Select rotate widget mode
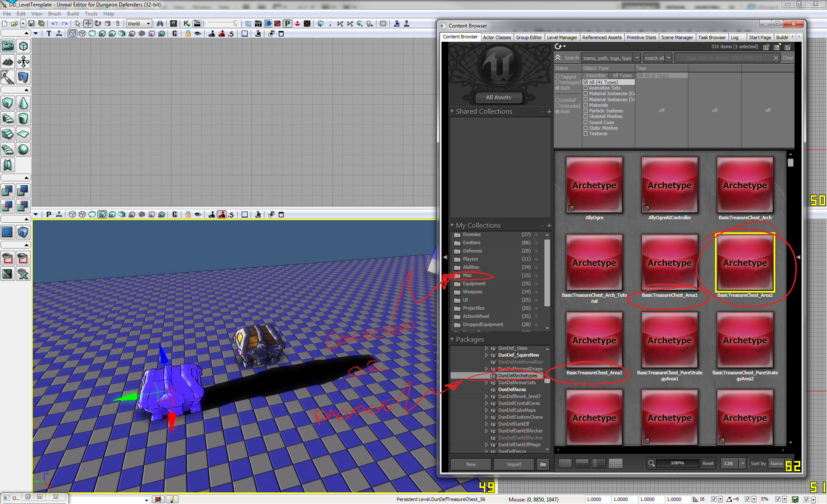This screenshot has height=504, width=827. 98,24
